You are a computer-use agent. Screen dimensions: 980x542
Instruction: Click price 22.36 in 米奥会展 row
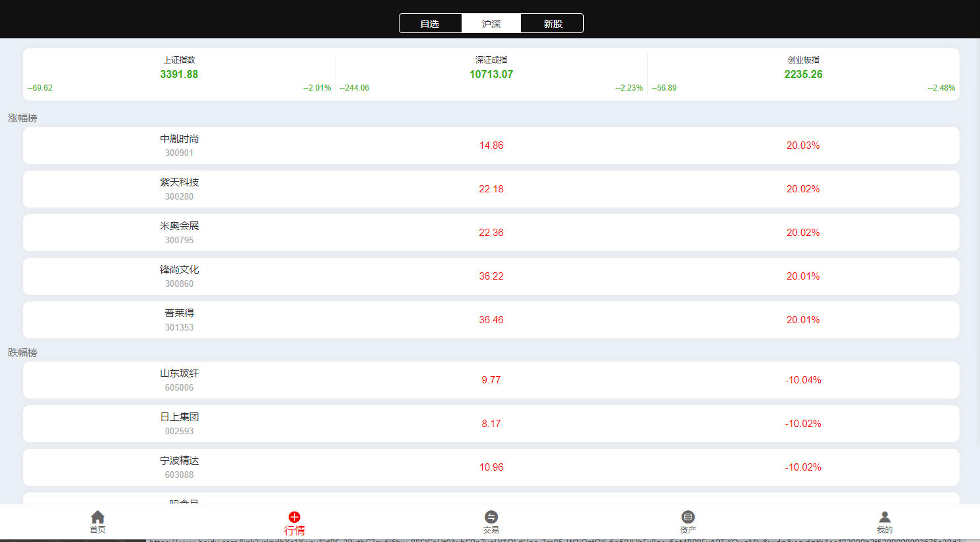point(491,233)
